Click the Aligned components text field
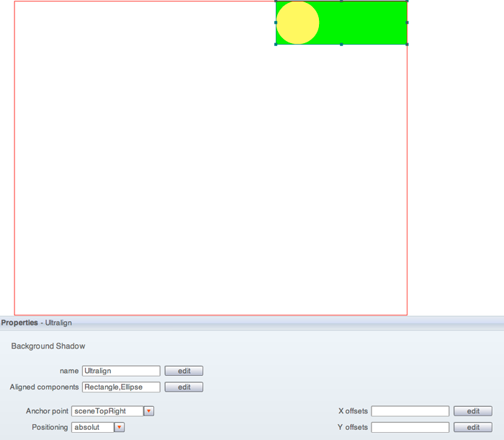The image size is (504, 440). pos(121,387)
